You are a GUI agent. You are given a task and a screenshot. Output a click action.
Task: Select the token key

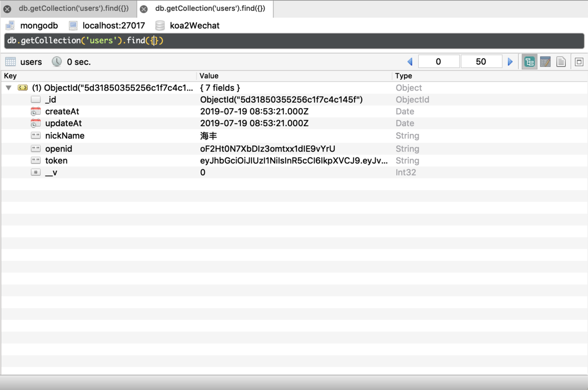(x=56, y=161)
